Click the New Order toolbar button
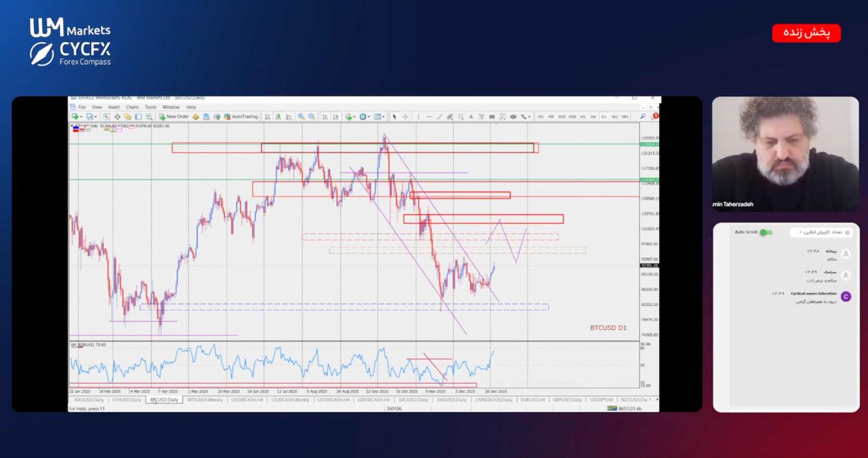The height and width of the screenshot is (458, 868). tap(174, 117)
